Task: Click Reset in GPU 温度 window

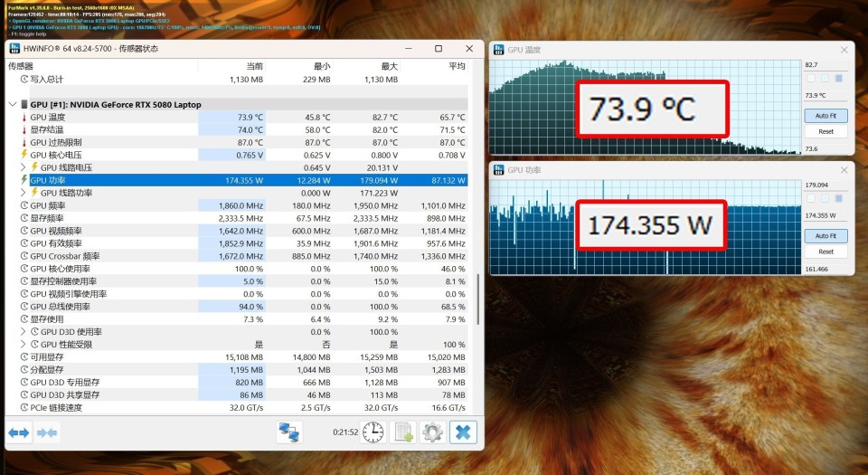Action: click(x=826, y=131)
